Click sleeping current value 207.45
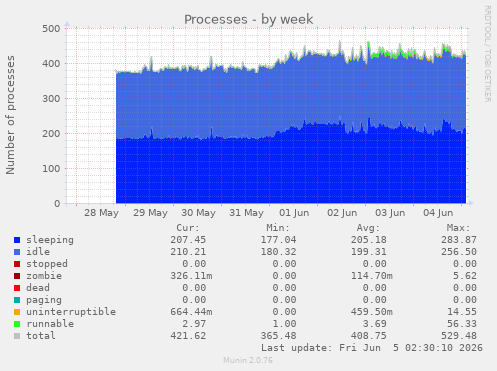This screenshot has height=371, width=497. click(x=188, y=240)
